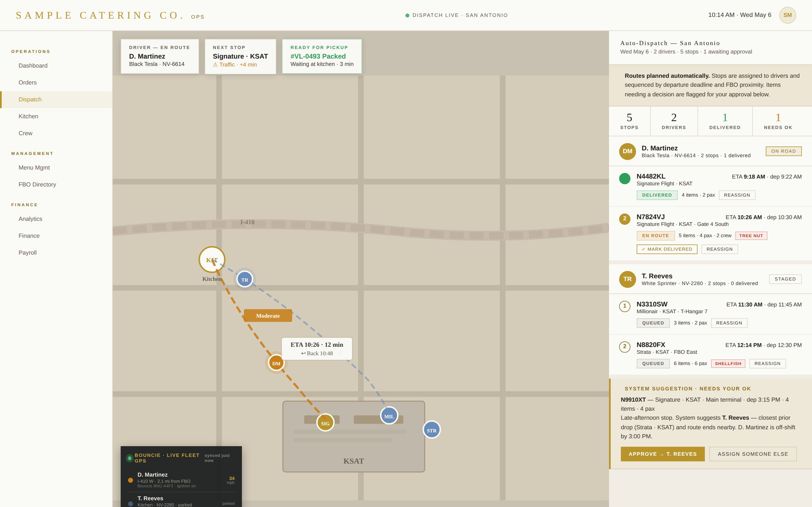The width and height of the screenshot is (812, 507).
Task: Click T. Reeves TR avatar in panel
Action: pos(627,279)
